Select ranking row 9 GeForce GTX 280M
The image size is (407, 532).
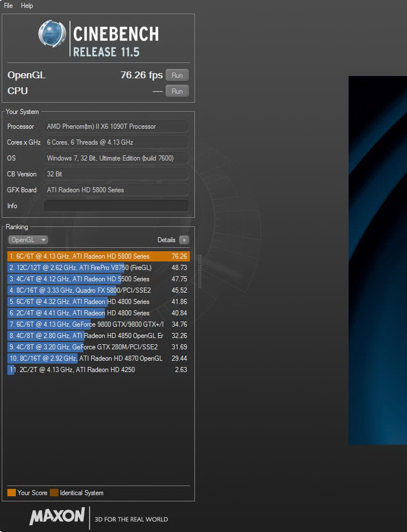tap(99, 347)
